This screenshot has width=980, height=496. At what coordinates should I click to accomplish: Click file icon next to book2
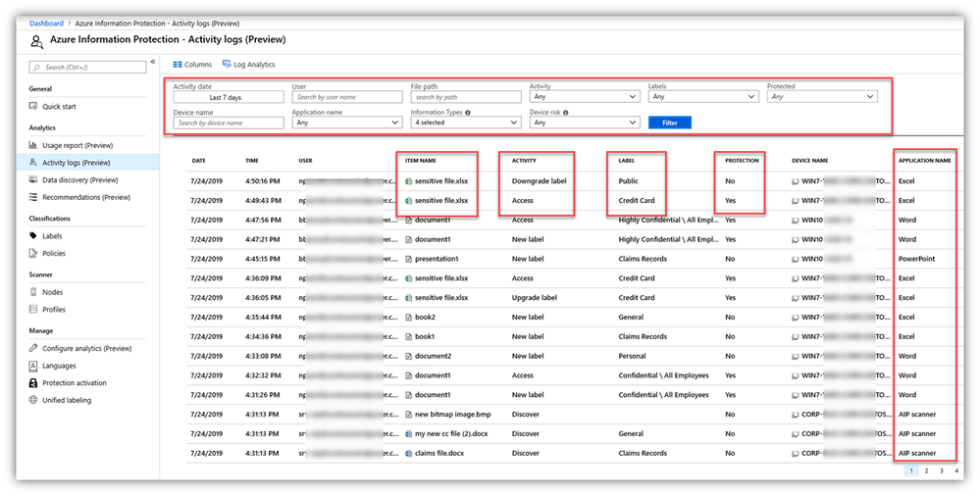(409, 318)
